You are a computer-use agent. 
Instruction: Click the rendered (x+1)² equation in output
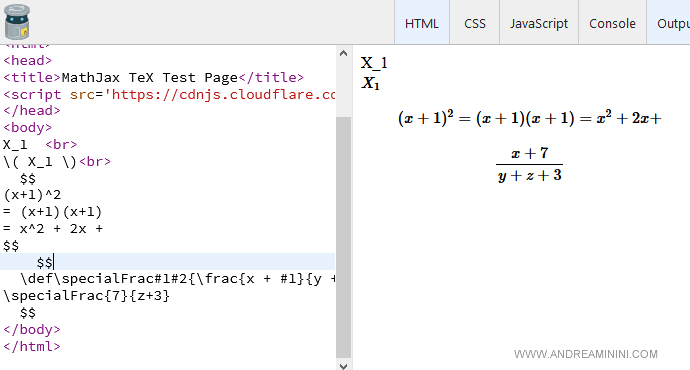tap(529, 118)
